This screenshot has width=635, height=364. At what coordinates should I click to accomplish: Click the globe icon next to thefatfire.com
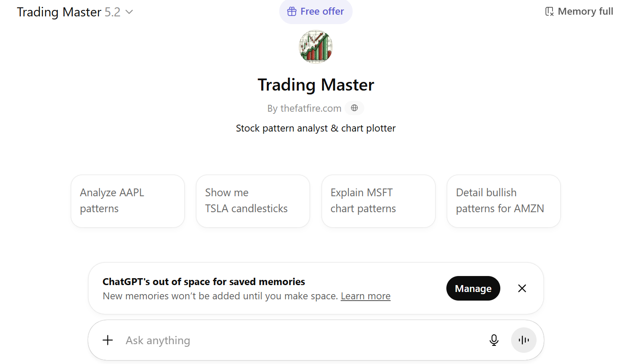tap(354, 108)
